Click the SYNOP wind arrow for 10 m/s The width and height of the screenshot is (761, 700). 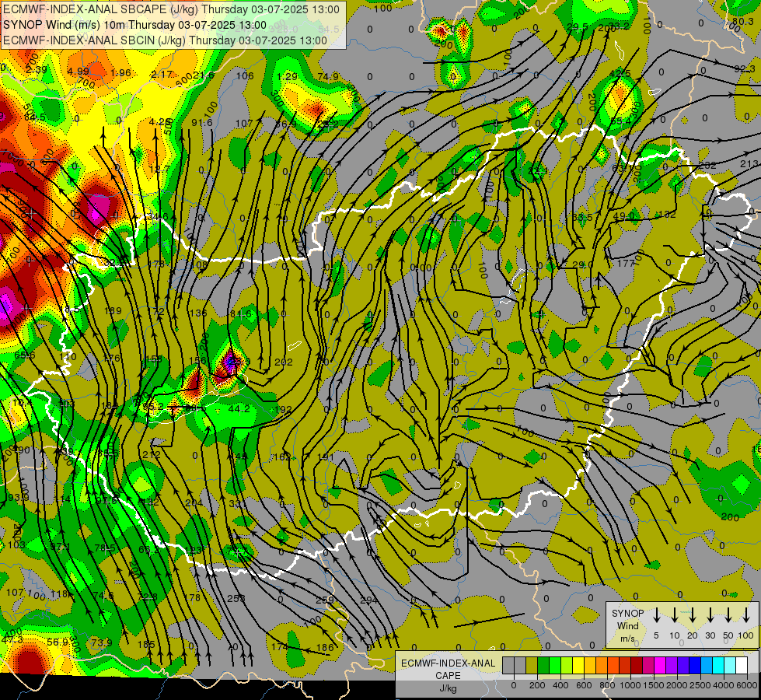pos(674,615)
